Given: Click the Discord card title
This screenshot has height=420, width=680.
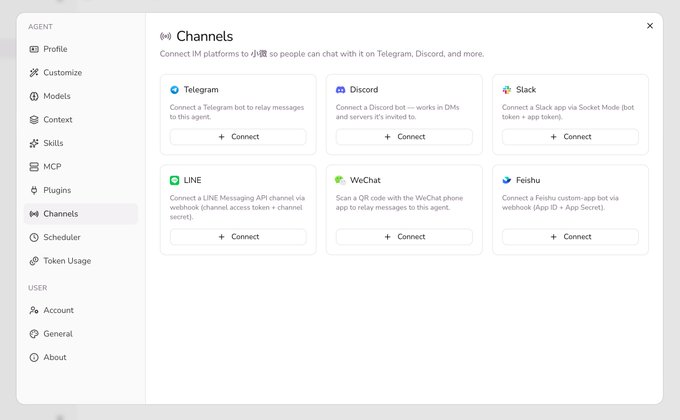Looking at the screenshot, I should click(364, 90).
